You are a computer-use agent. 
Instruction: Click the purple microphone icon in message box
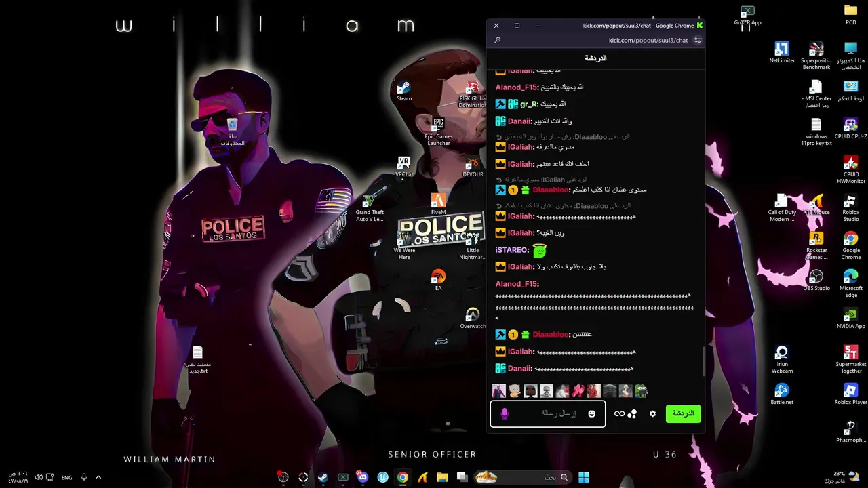point(504,413)
